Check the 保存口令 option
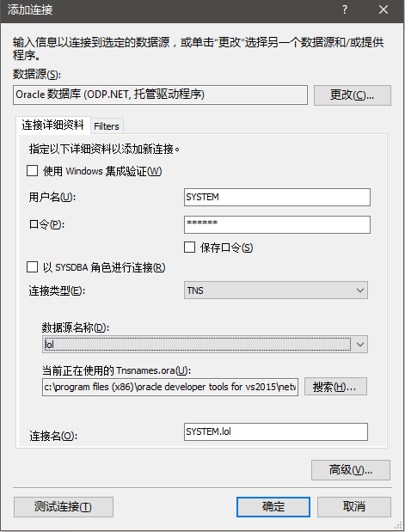Image resolution: width=405 pixels, height=532 pixels. [x=189, y=248]
